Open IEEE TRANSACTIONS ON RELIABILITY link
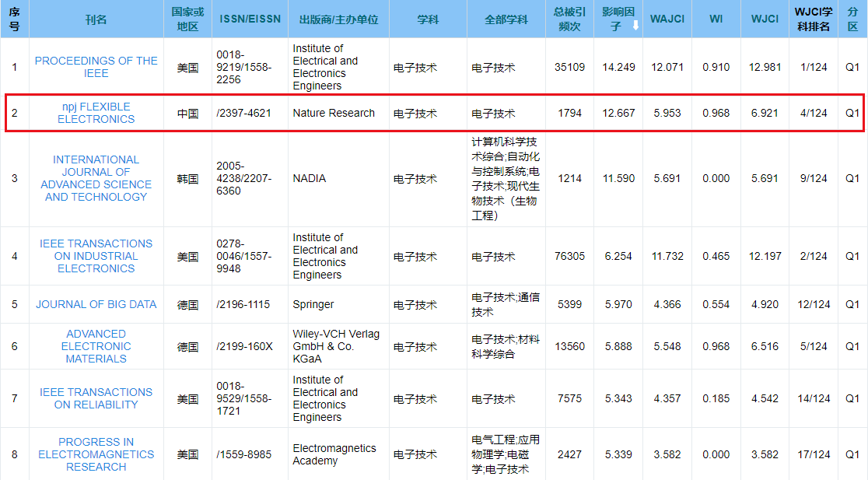 [x=96, y=398]
